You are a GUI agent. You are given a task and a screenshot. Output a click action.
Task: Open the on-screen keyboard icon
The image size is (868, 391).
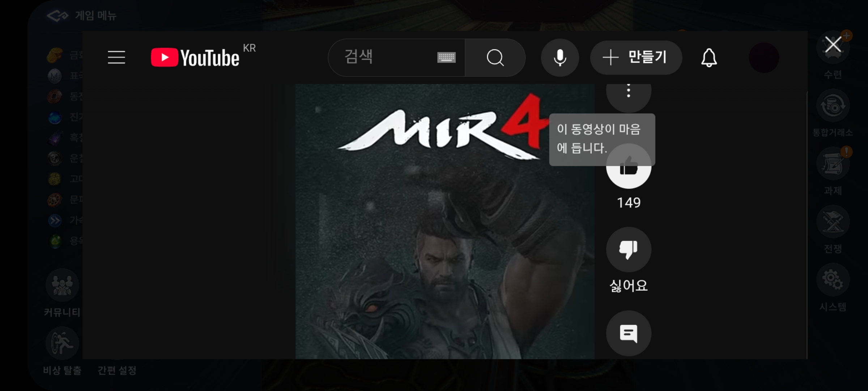[446, 58]
